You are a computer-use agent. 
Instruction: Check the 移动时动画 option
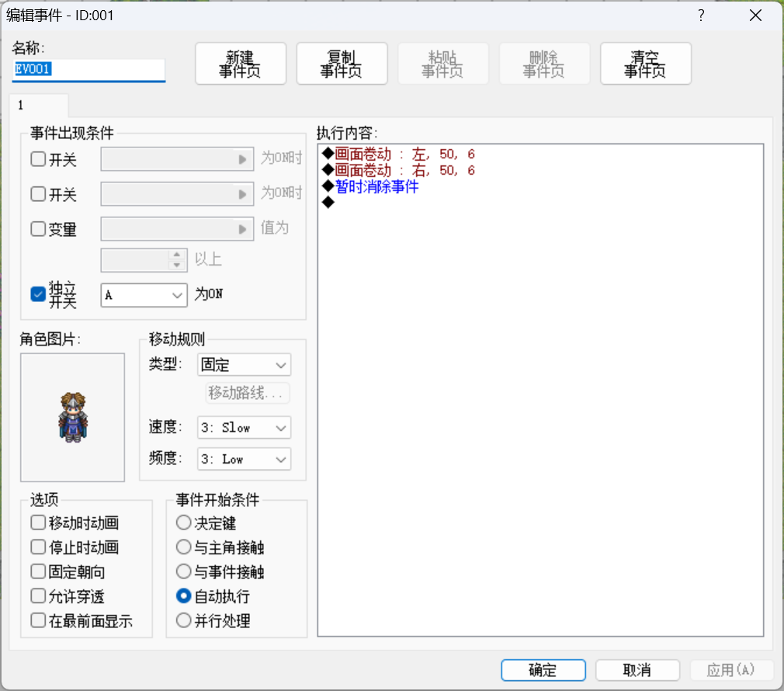[x=38, y=523]
